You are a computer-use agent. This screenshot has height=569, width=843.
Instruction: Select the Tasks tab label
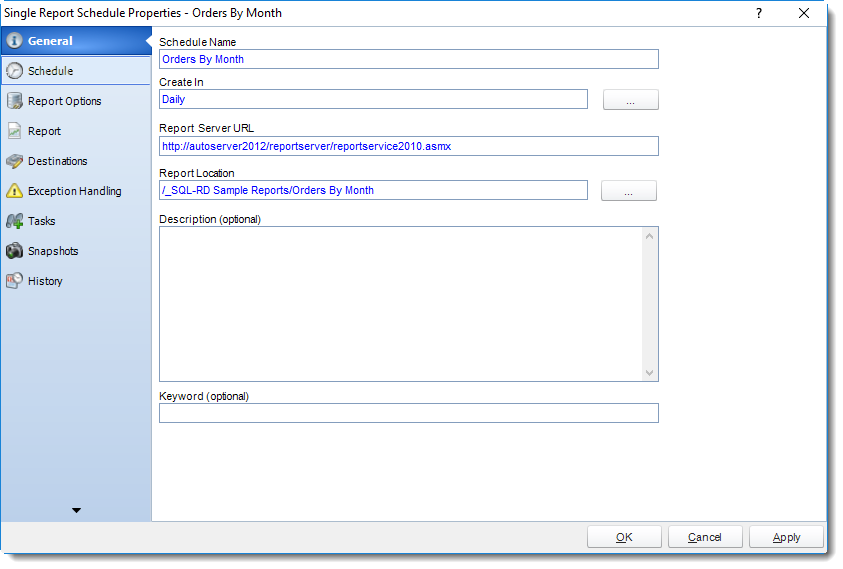(x=42, y=221)
